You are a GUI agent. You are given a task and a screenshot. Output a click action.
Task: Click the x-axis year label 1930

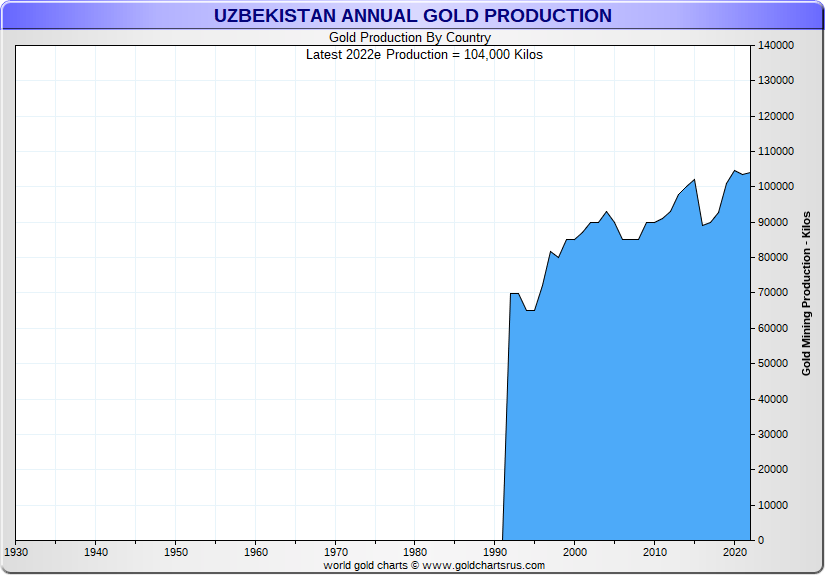pyautogui.click(x=16, y=552)
